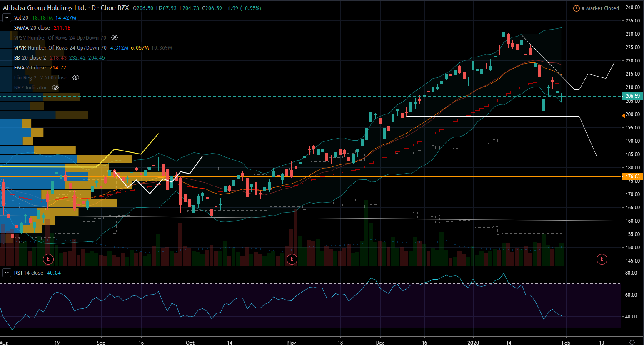Screen dimensions: 644x345
Task: Select the RSI 14 close indicator legend
Action: [x=29, y=273]
